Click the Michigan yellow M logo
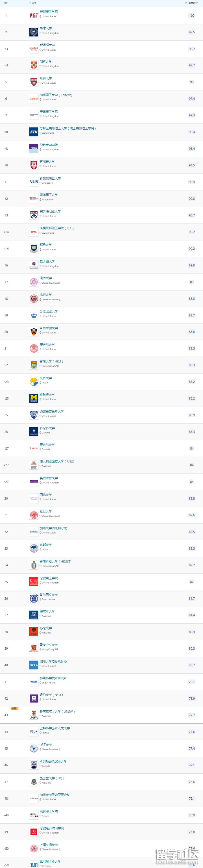This screenshot has height=868, width=203. [34, 398]
